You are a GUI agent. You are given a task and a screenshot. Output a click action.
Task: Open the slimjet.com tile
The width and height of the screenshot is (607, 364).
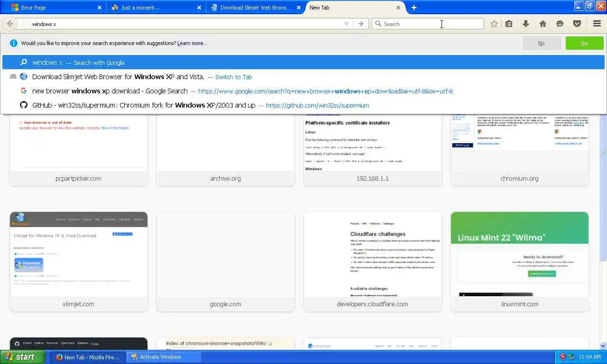(79, 262)
